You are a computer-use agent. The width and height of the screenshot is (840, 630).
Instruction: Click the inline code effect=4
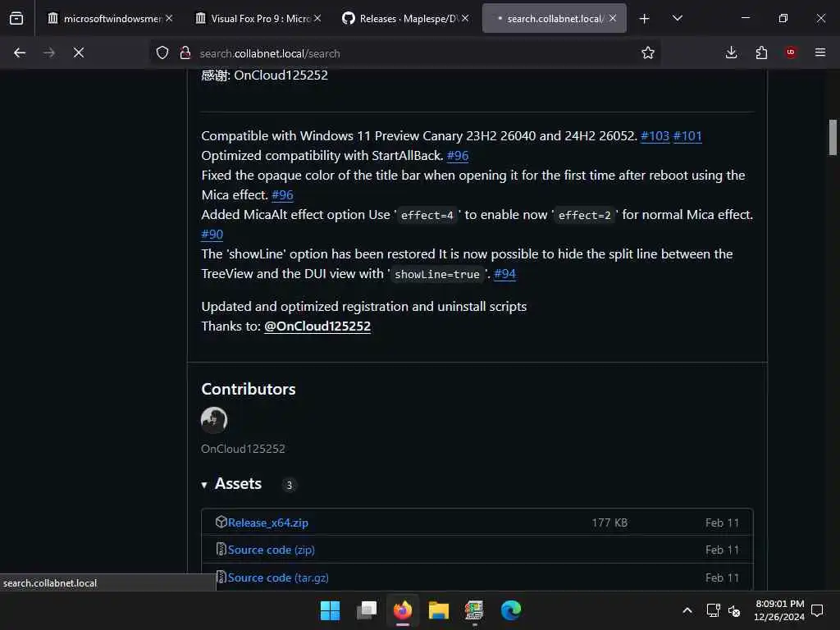click(427, 216)
